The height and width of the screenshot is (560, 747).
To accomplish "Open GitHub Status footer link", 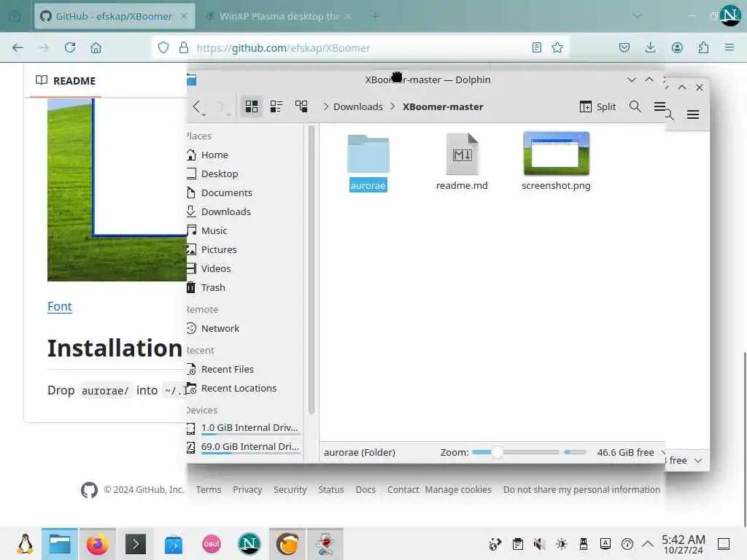I will tap(331, 489).
